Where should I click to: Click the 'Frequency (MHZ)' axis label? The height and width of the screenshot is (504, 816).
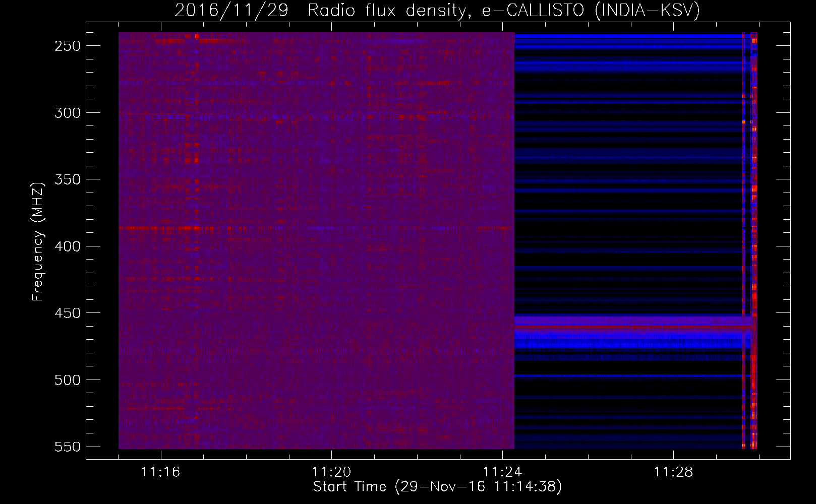pyautogui.click(x=38, y=242)
